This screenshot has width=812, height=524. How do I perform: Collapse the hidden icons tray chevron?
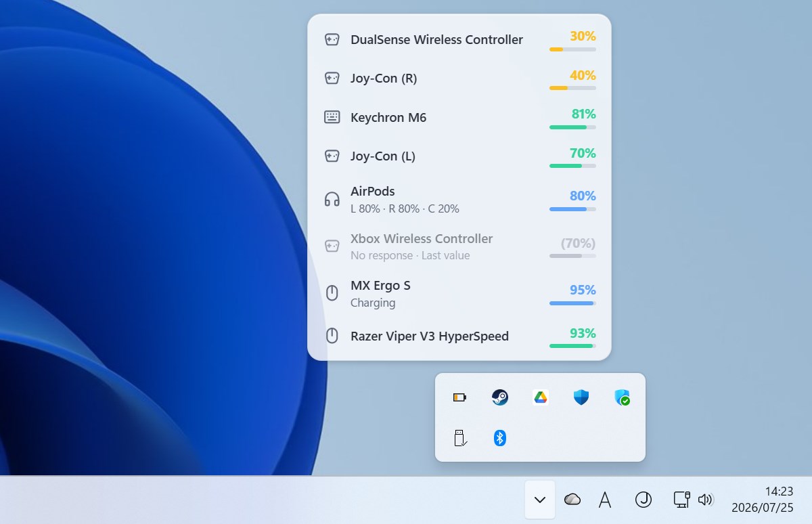click(x=540, y=500)
